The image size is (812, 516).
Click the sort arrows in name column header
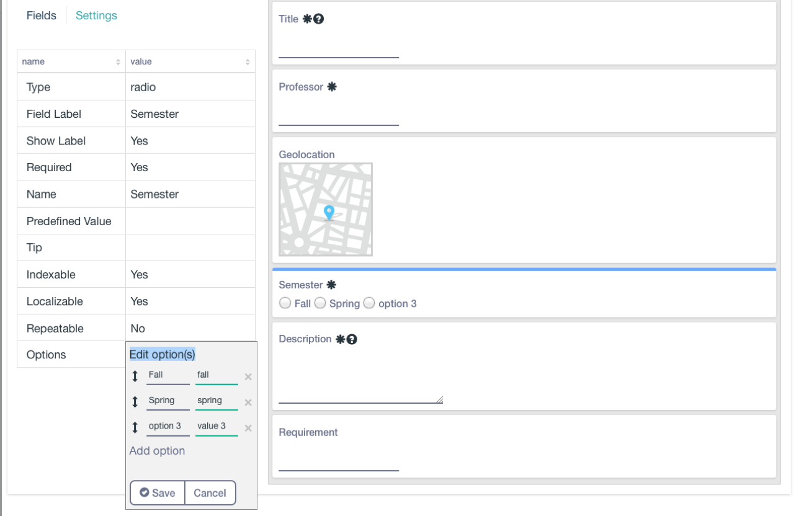(x=118, y=62)
